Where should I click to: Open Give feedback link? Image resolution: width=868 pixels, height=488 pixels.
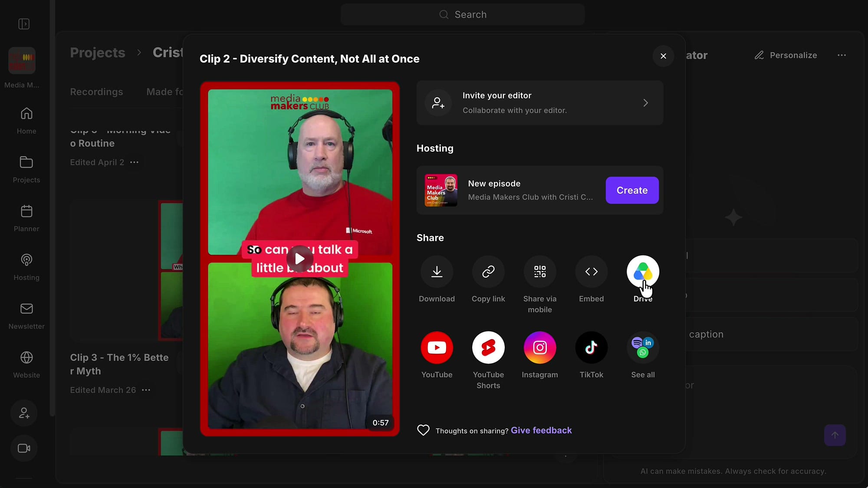[x=541, y=430]
